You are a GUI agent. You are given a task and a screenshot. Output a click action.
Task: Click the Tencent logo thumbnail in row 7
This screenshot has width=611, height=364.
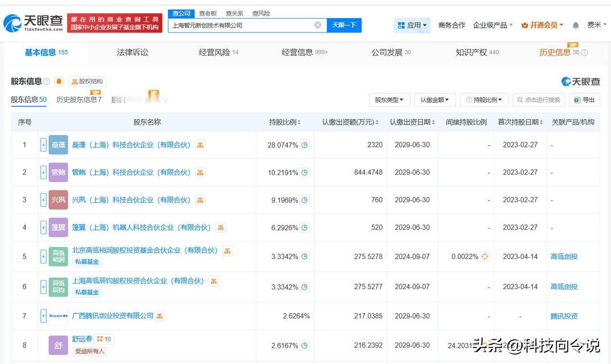[58, 316]
